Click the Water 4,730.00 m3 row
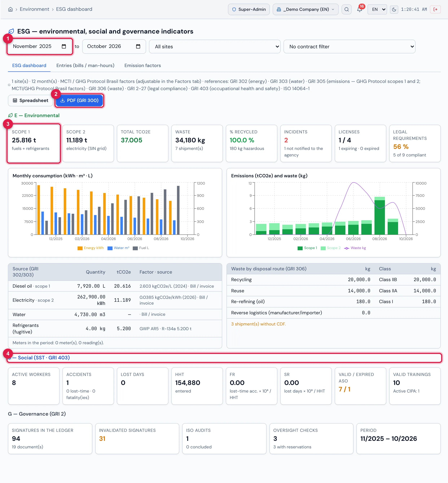Screen dimensions: 448x483 [115, 314]
